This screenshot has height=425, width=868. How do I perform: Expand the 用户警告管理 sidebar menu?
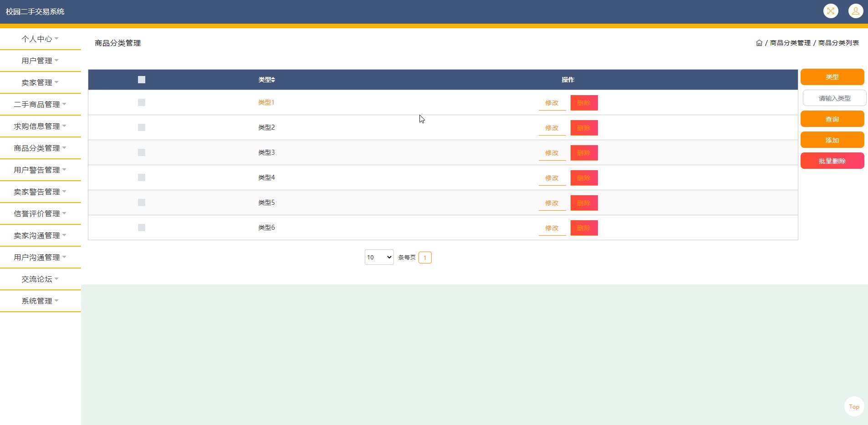point(40,170)
